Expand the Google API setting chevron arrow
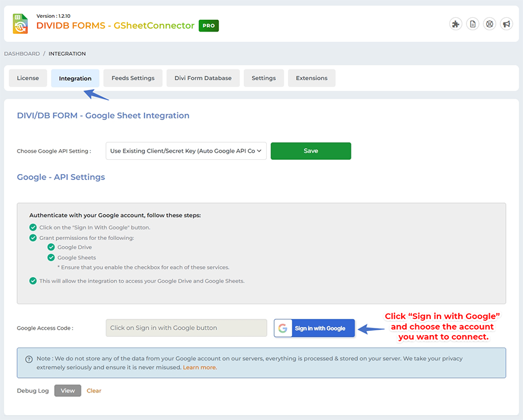The image size is (523, 420). click(259, 151)
